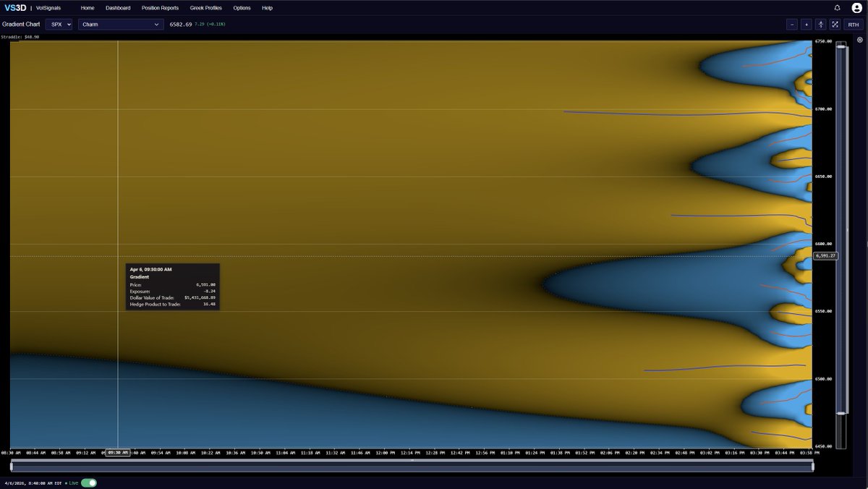Screen dimensions: 868x489
Task: Open Position Reports menu
Action: click(x=160, y=7)
